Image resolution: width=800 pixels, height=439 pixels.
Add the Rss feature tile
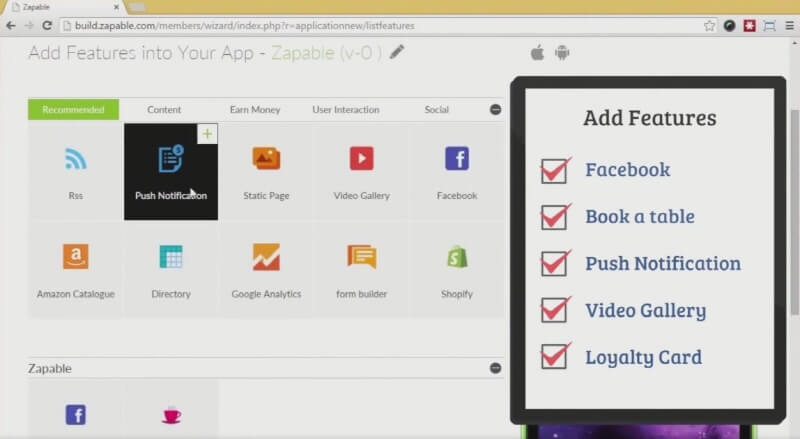click(76, 172)
